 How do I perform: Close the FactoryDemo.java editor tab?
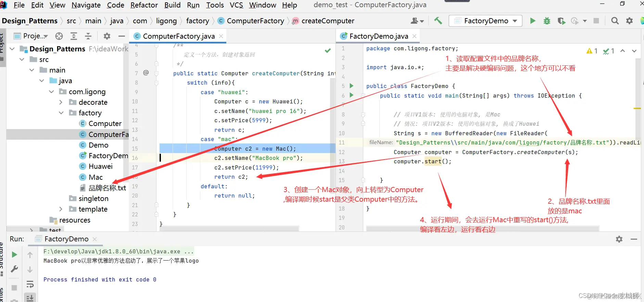click(415, 36)
